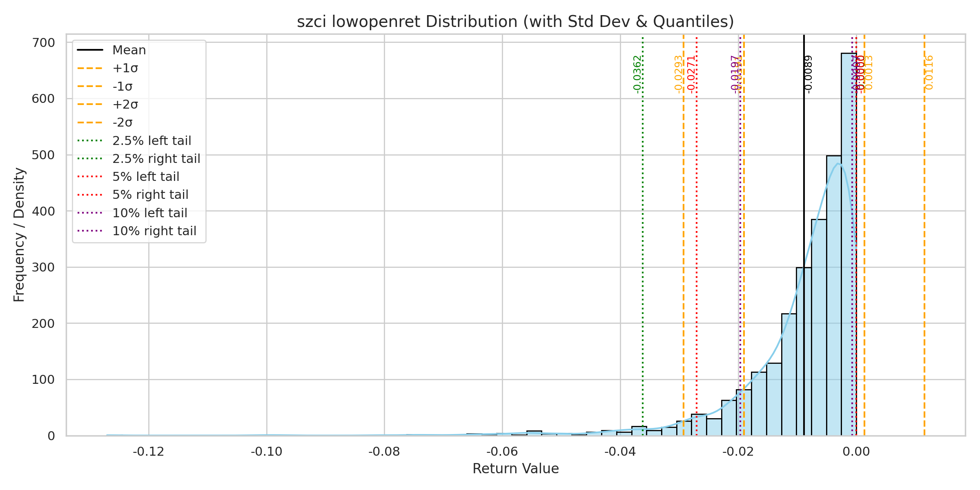
Task: Click the chart title text
Action: coord(515,22)
